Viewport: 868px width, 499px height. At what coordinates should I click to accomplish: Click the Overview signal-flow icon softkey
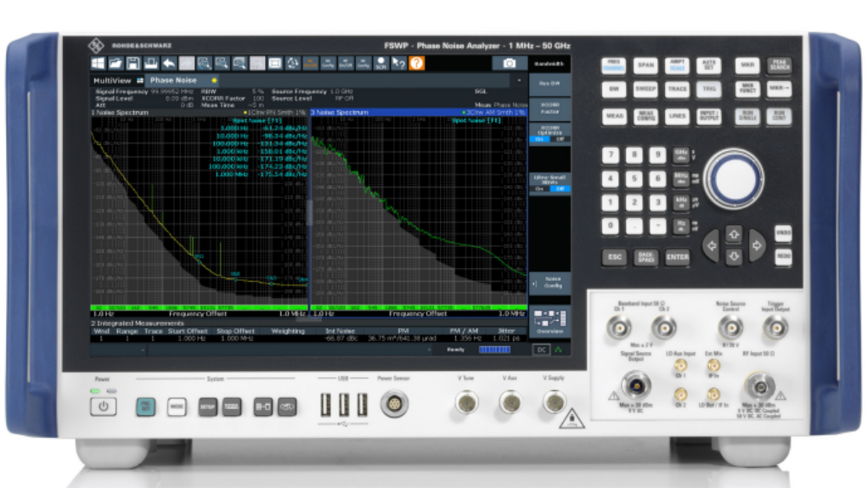[550, 322]
